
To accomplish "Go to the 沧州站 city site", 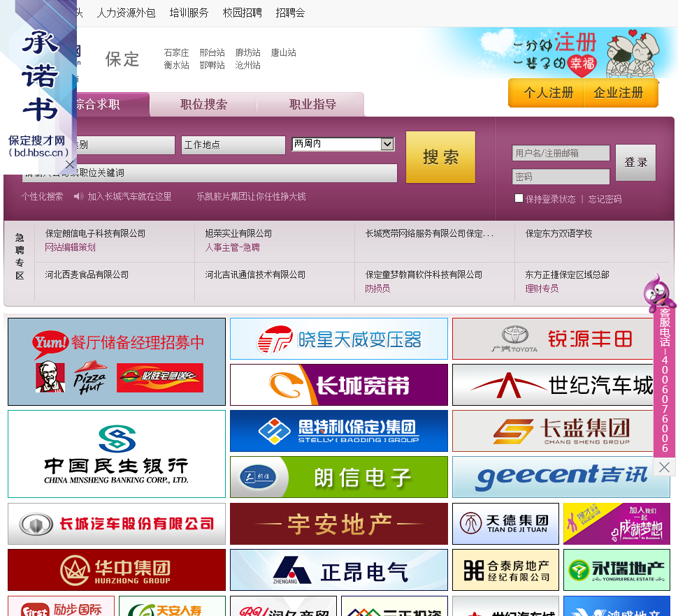I will (x=247, y=65).
